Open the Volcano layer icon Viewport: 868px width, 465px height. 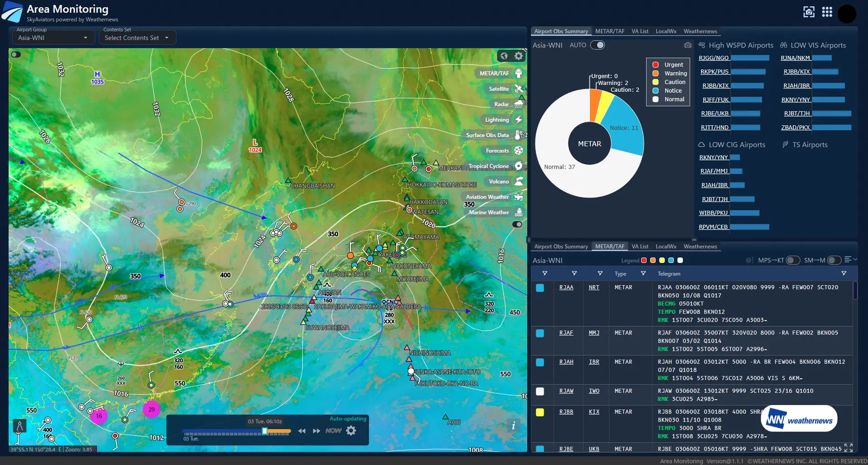pos(519,181)
